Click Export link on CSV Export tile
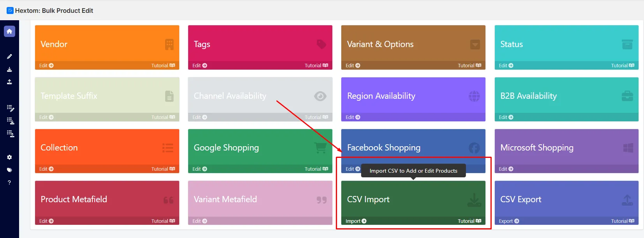Viewport: 644px width, 238px height. [x=509, y=221]
